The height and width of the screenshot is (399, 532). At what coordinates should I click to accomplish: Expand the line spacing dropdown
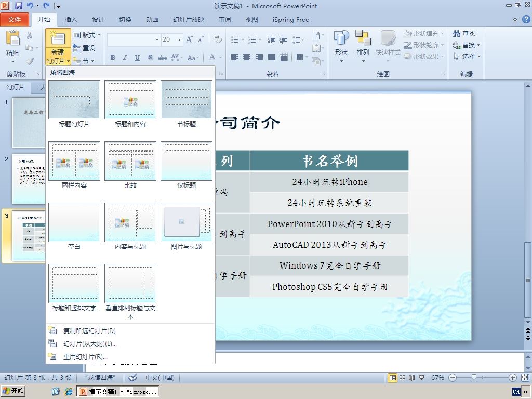[x=298, y=39]
